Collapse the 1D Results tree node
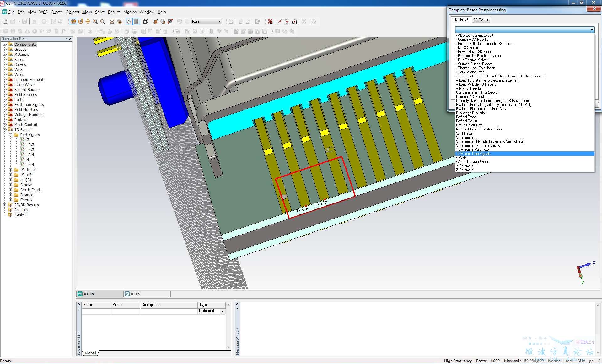 coord(5,130)
